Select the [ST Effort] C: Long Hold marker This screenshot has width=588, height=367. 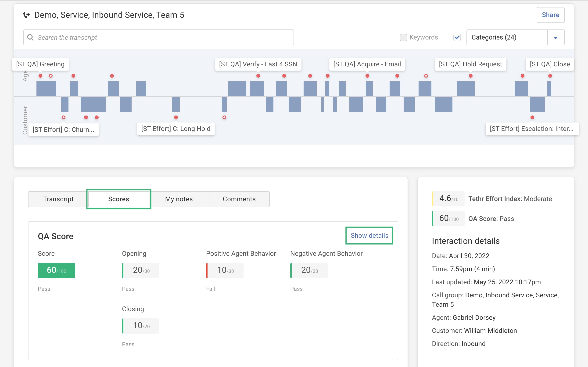tap(176, 129)
